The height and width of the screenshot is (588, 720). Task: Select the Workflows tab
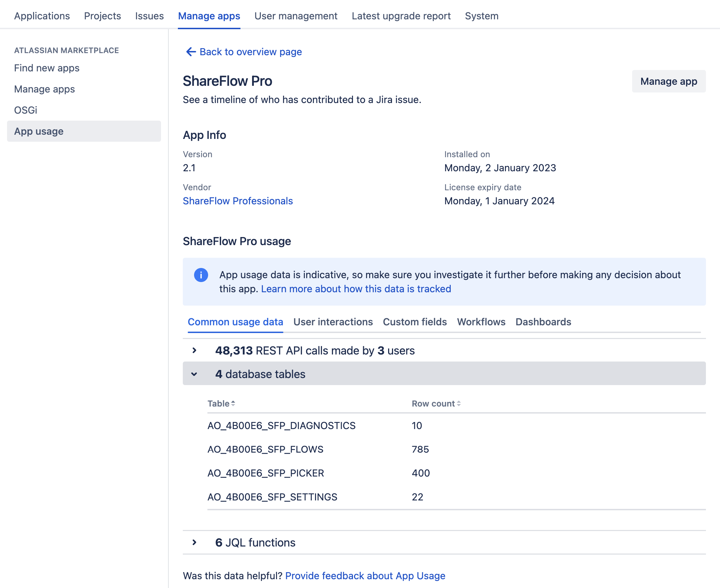(481, 322)
